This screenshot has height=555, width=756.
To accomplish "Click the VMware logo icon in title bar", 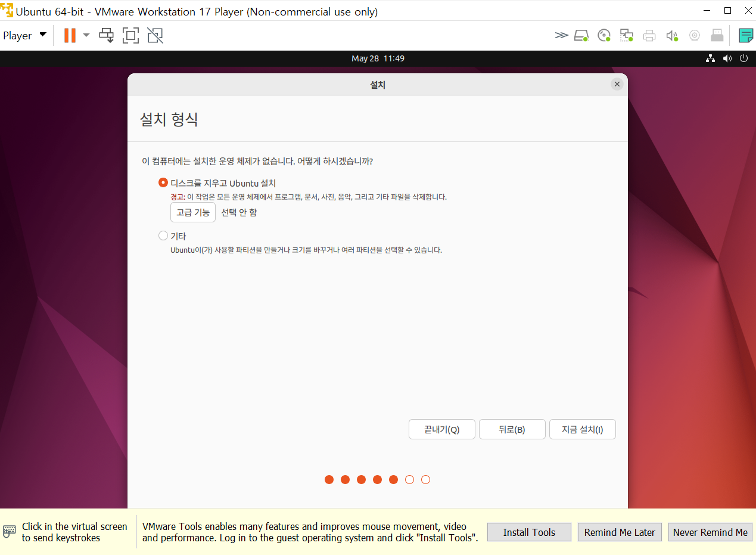I will 7,11.
